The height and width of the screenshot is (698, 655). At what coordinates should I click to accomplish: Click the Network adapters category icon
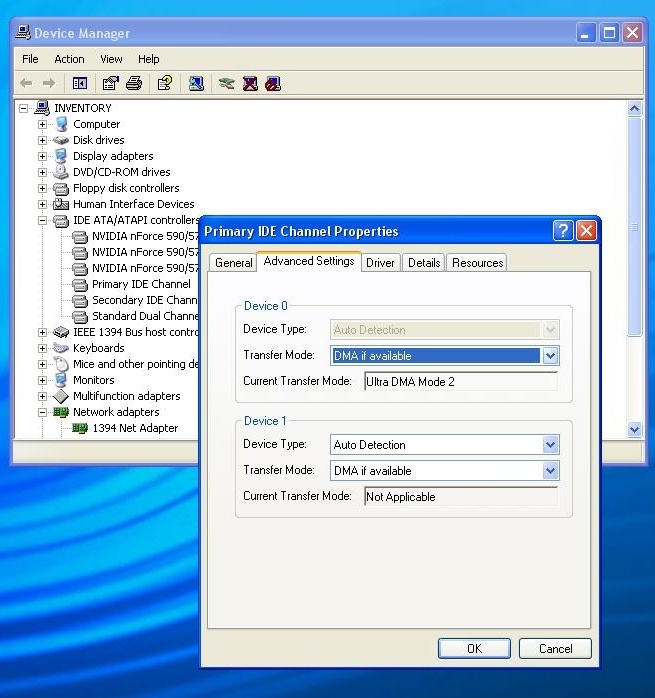tap(61, 412)
